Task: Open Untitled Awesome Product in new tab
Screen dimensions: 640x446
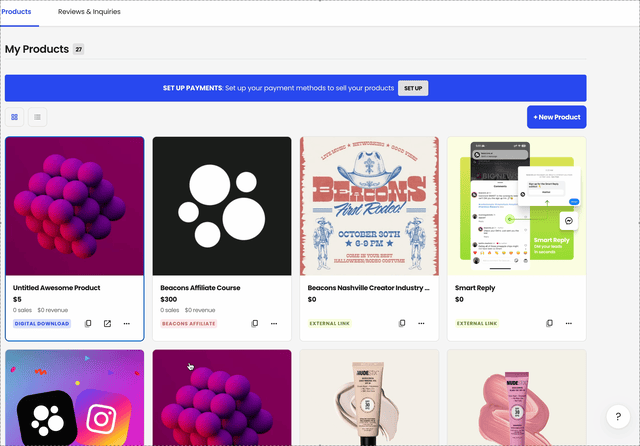Action: 107,324
